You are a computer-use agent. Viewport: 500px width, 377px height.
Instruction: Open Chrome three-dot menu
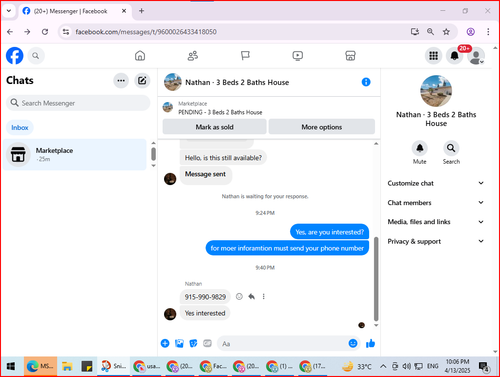pyautogui.click(x=488, y=32)
